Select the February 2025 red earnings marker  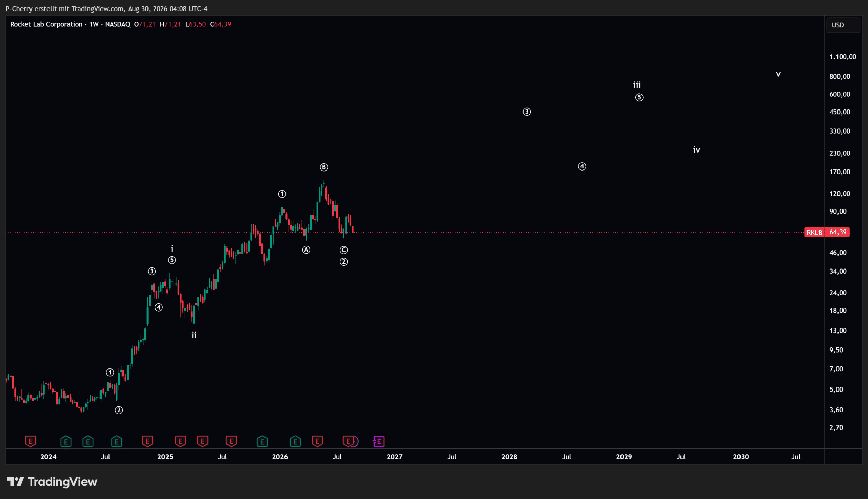point(181,441)
